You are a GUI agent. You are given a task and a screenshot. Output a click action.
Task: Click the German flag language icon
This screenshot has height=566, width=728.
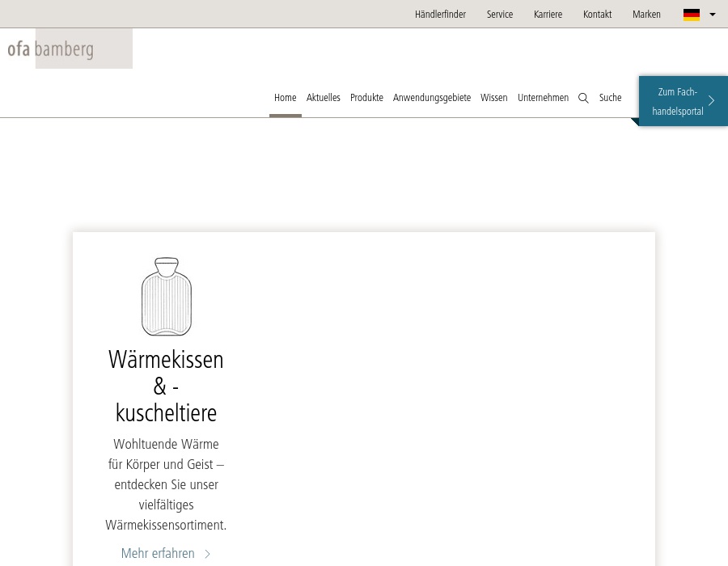tap(692, 15)
